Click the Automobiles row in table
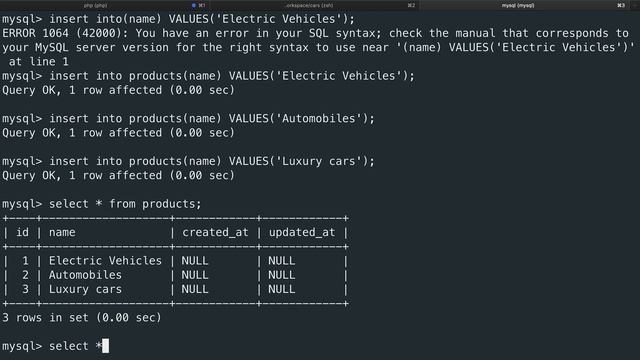 175,275
